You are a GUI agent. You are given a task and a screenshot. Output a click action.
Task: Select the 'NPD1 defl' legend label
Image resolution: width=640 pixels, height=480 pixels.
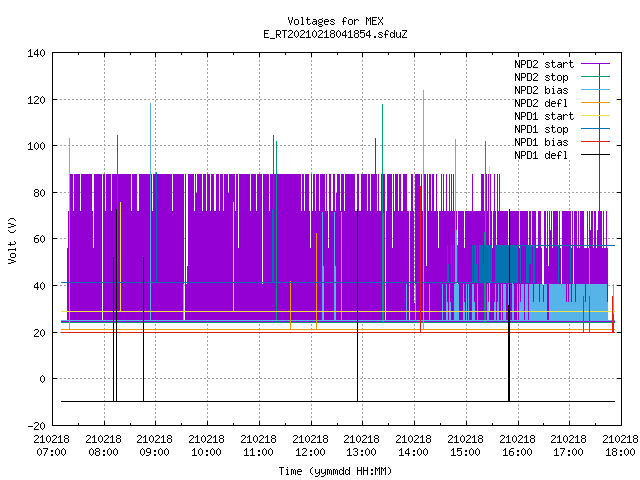[x=541, y=155]
